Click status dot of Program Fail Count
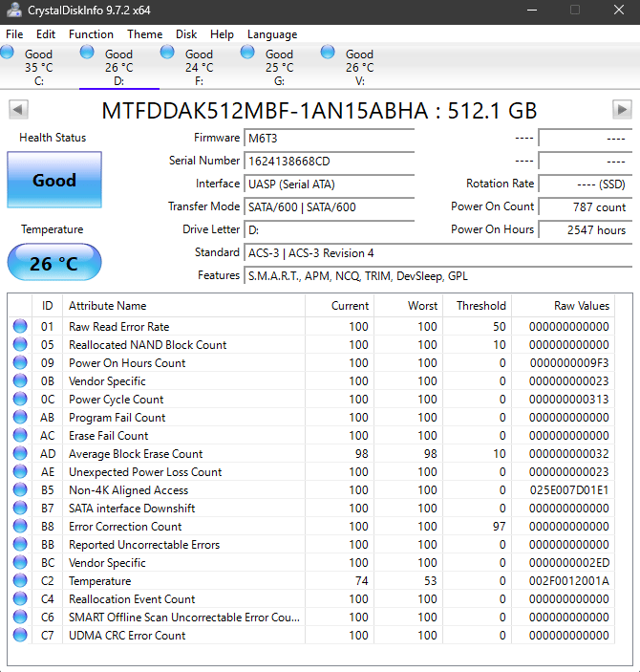640x672 pixels. coord(20,417)
